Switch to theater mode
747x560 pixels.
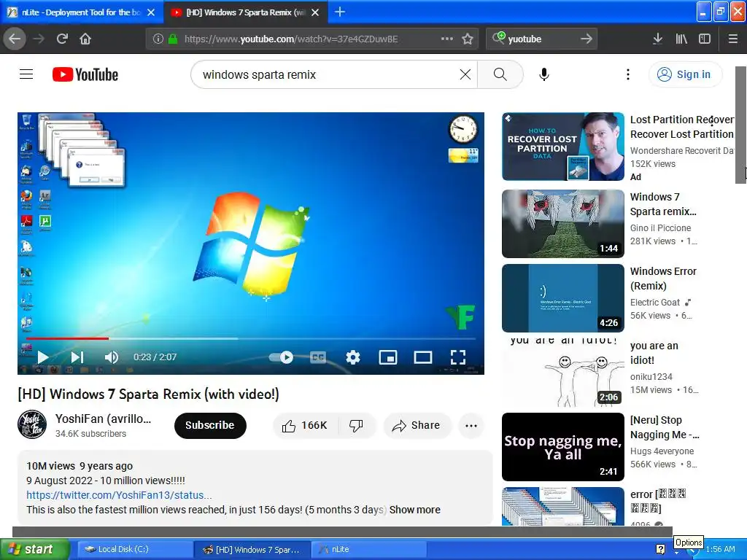pos(422,357)
